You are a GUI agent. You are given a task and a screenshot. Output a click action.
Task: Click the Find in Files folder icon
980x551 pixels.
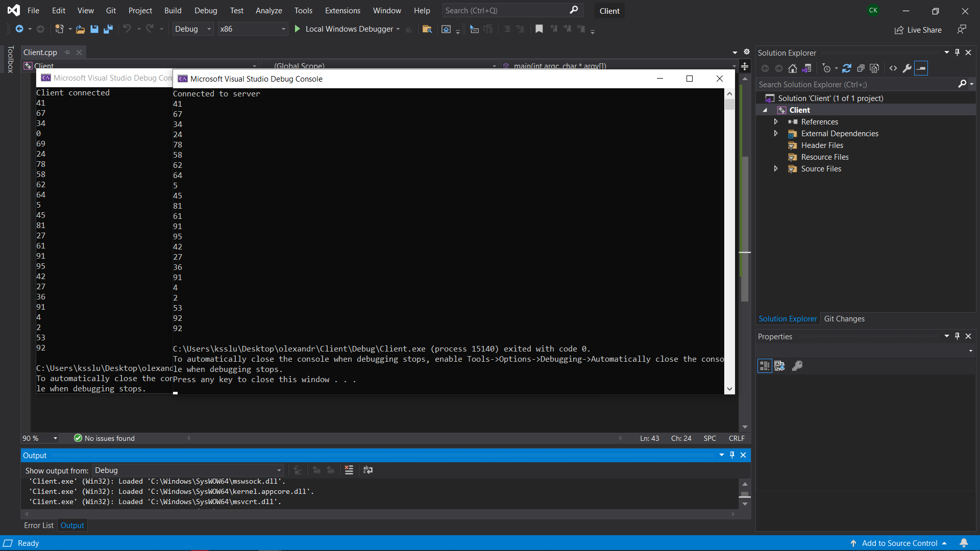[x=427, y=29]
